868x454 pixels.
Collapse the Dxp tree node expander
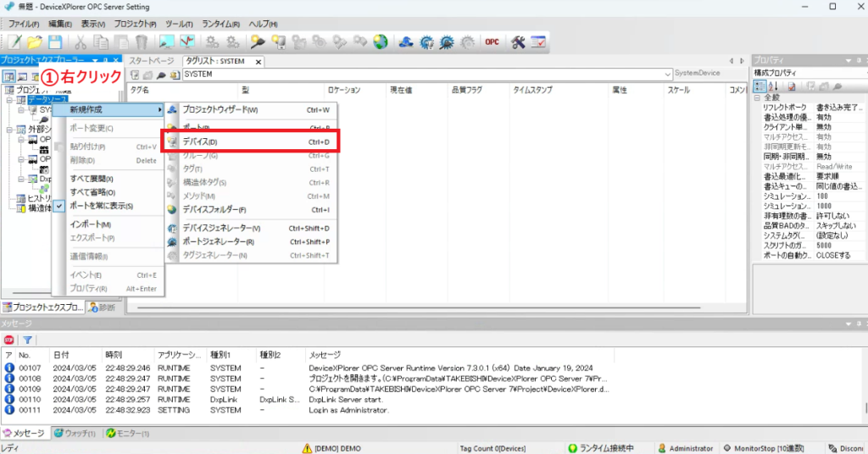pos(21,180)
